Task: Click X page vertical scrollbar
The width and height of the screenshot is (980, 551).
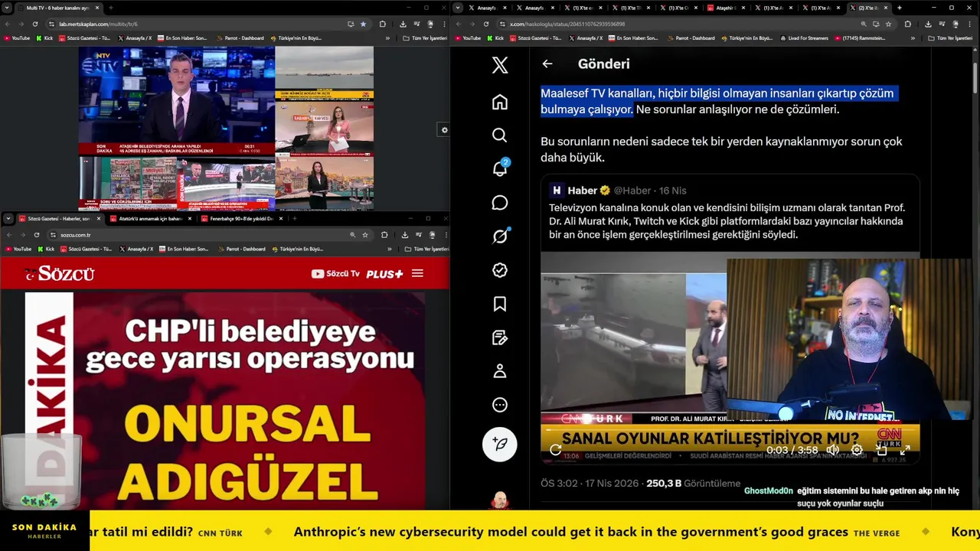Action: tap(975, 77)
